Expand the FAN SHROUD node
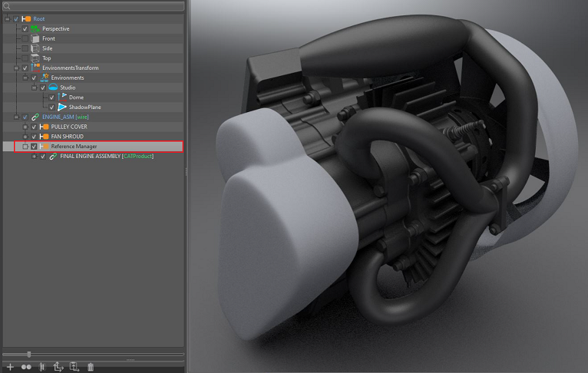 click(x=25, y=137)
